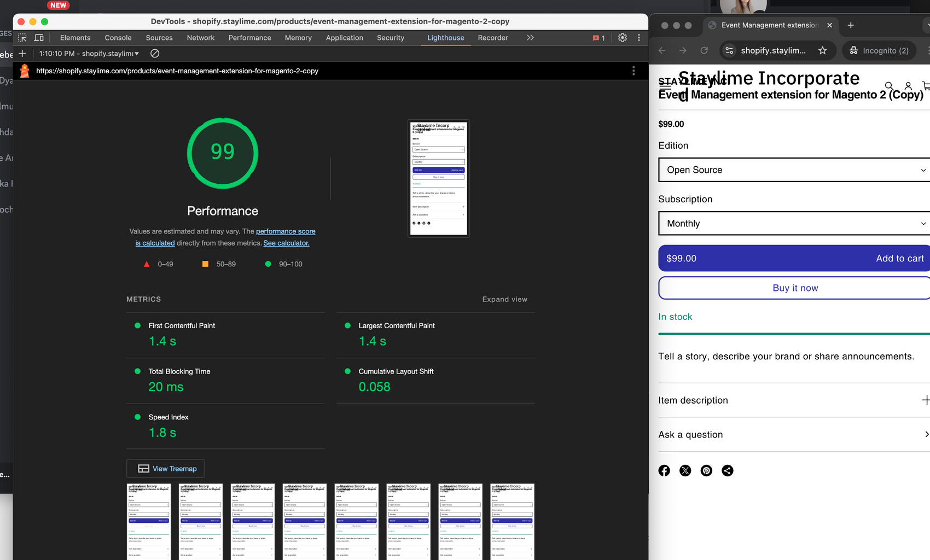The image size is (930, 560).
Task: Click the View Treemap button
Action: (x=165, y=469)
